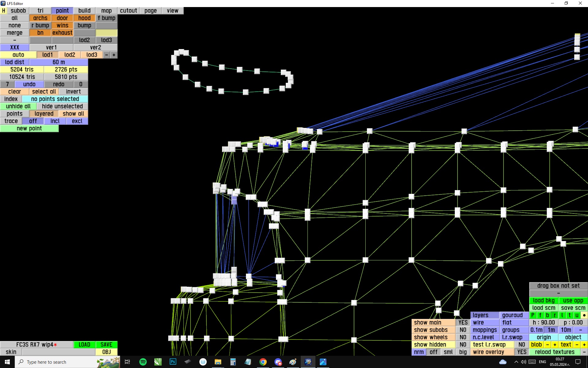The image size is (588, 368).
Task: Select the 'f' front view button
Action: coord(540,315)
